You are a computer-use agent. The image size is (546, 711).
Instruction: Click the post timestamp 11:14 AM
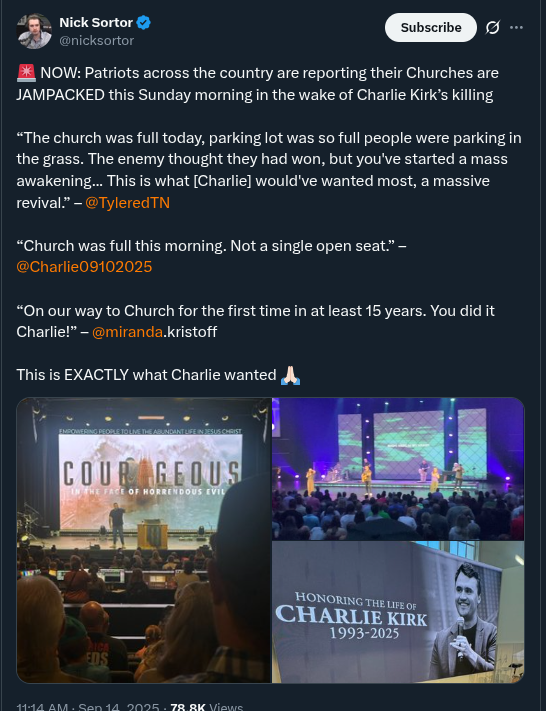click(x=42, y=706)
